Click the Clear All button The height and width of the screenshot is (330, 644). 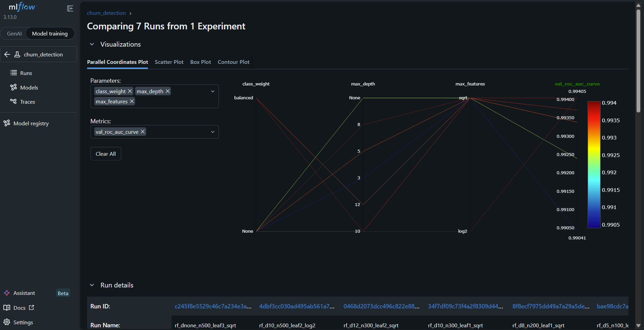click(x=106, y=154)
